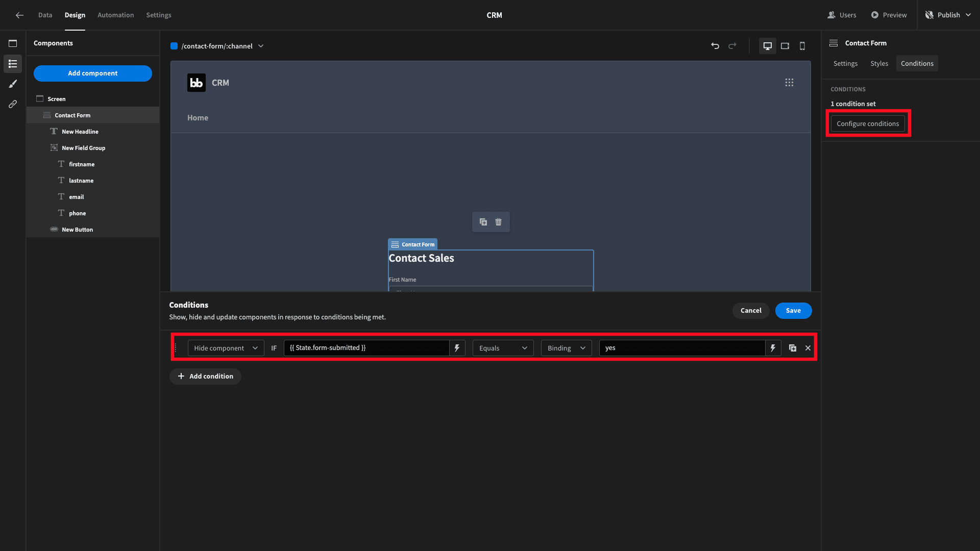Select New Headline in the component tree

coord(93,132)
